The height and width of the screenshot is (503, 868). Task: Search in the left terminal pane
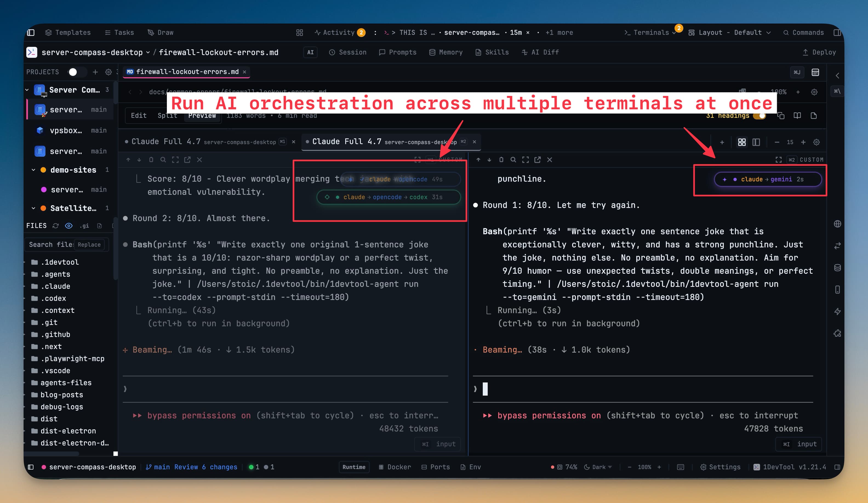point(163,160)
